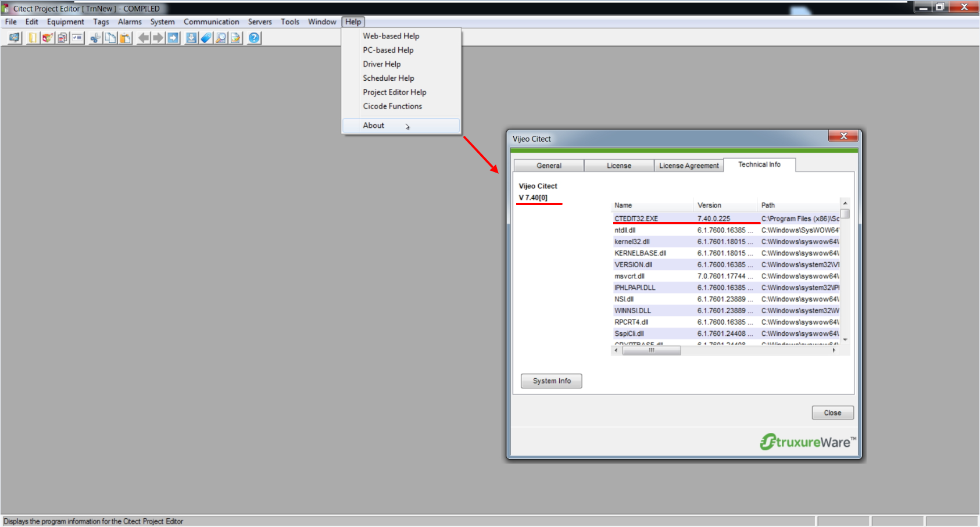Screen dimensions: 980x527
Task: Click the Close button in About dialog
Action: point(832,413)
